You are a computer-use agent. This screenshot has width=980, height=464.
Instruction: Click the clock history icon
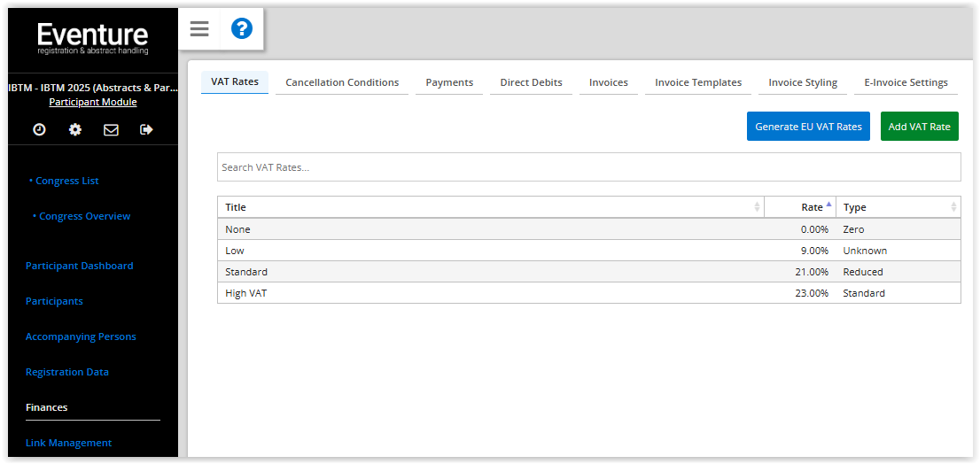pyautogui.click(x=39, y=129)
